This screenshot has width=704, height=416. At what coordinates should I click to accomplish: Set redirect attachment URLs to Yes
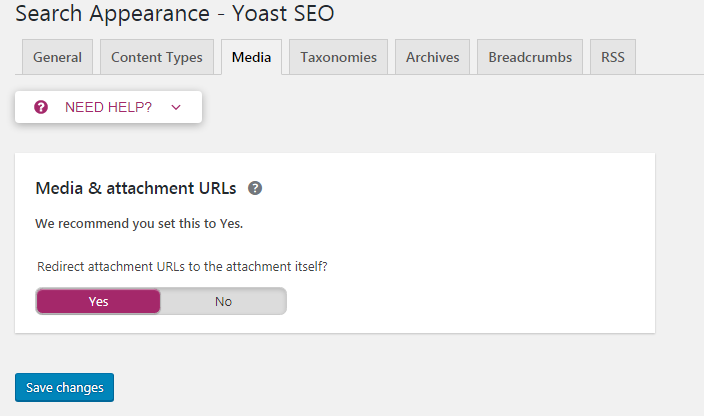[x=98, y=301]
